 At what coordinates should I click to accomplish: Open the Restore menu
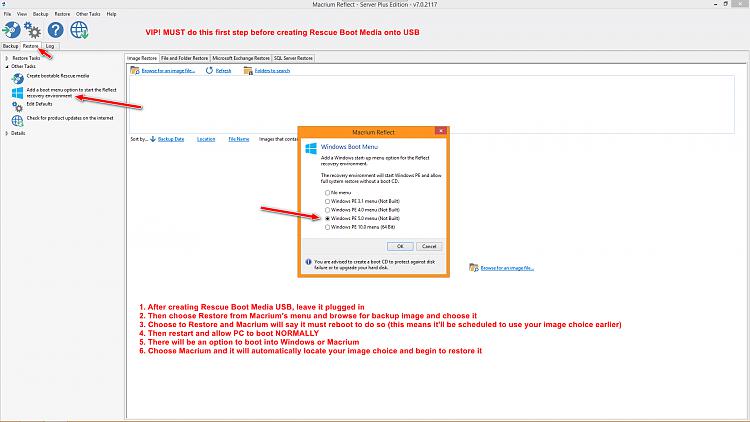(x=62, y=14)
